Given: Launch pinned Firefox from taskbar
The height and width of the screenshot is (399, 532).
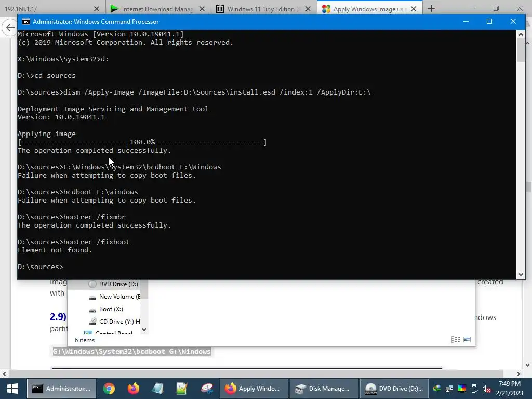Looking at the screenshot, I should tap(134, 389).
